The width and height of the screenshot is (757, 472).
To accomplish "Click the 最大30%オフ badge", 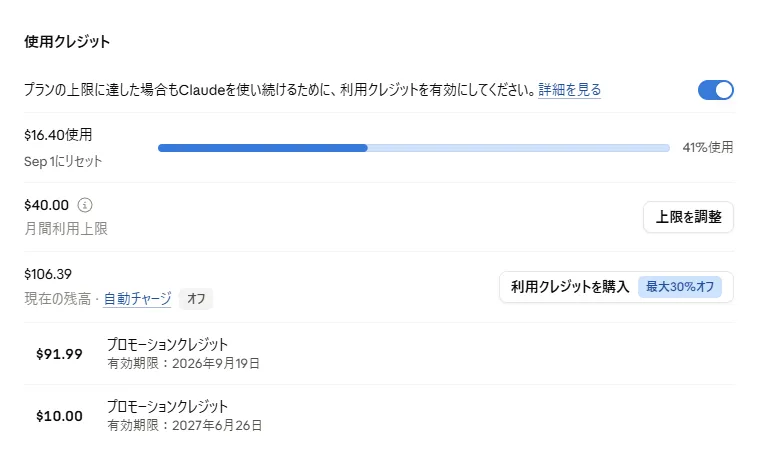I will [x=680, y=287].
